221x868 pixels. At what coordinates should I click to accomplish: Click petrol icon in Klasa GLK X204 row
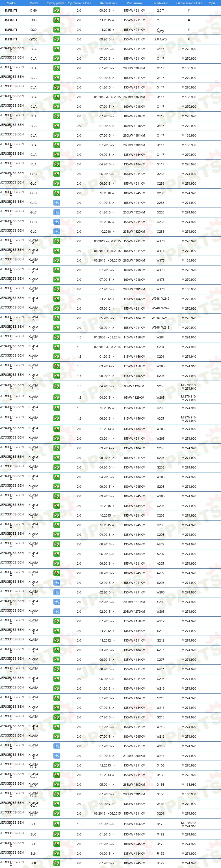point(57,813)
